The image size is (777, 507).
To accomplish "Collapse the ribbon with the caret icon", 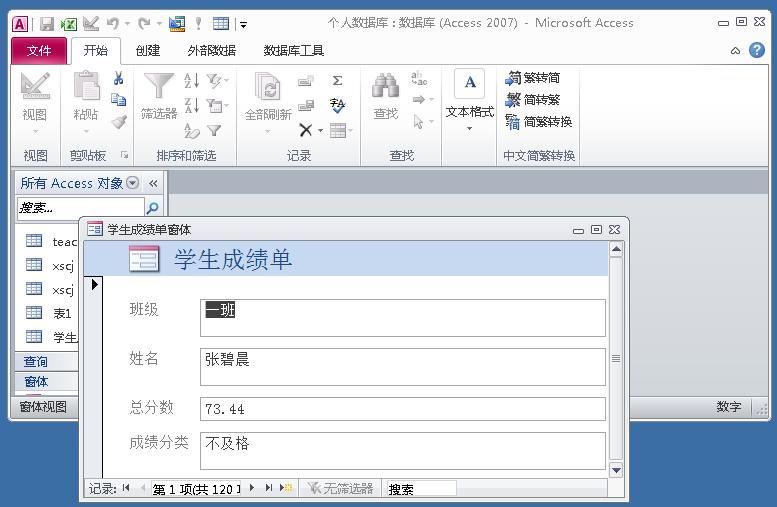I will point(735,51).
